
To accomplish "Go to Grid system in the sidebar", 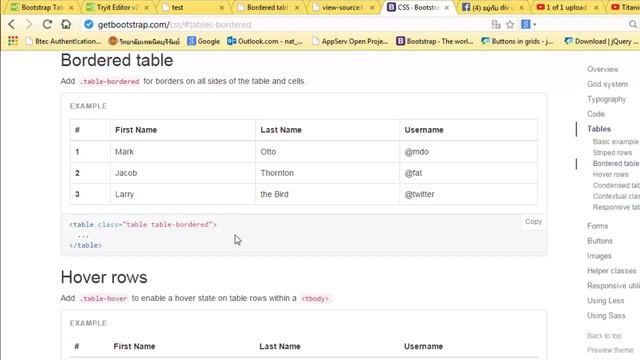I will [607, 84].
